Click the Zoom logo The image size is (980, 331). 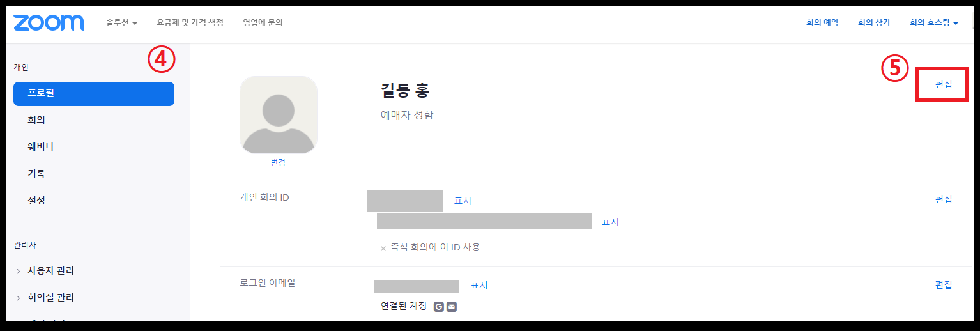(49, 23)
